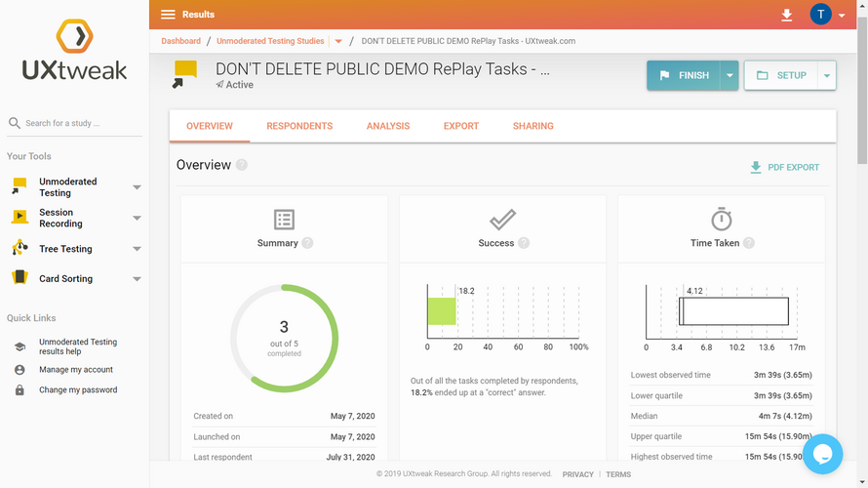The width and height of the screenshot is (868, 488).
Task: Expand the Unmoderated Testing tool menu
Action: 137,187
